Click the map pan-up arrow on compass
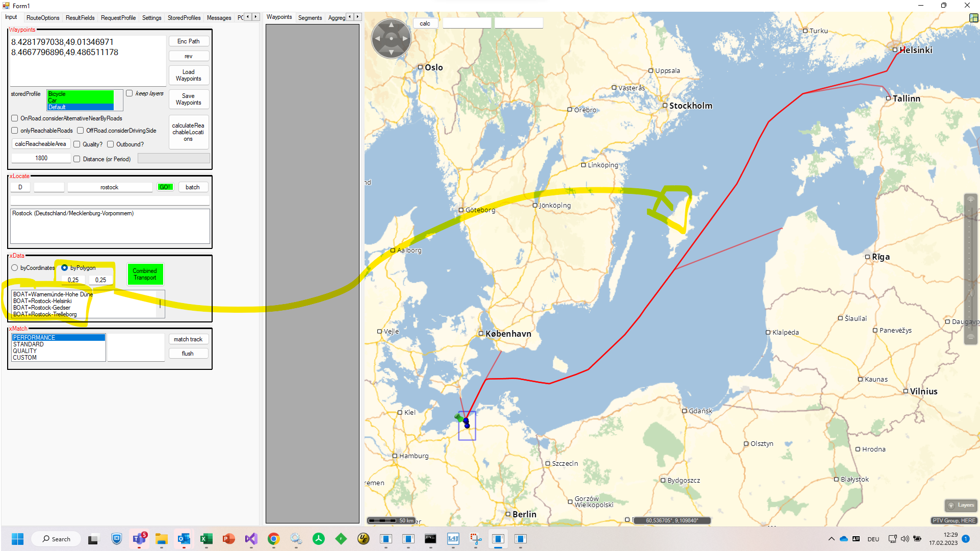The width and height of the screenshot is (980, 551). tap(391, 24)
